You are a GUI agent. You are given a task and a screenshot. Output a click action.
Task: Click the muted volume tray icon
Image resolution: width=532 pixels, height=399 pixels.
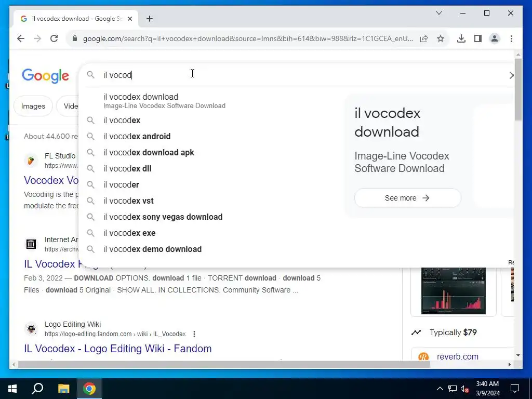click(x=464, y=389)
